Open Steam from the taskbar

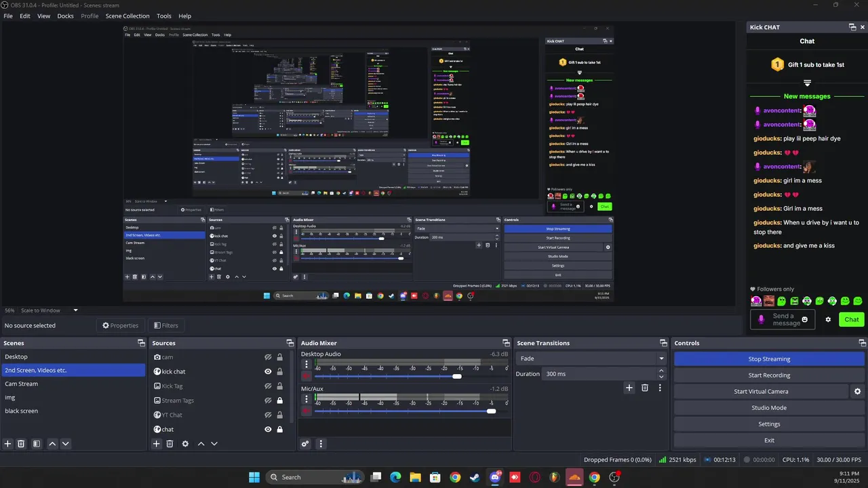coord(475,477)
